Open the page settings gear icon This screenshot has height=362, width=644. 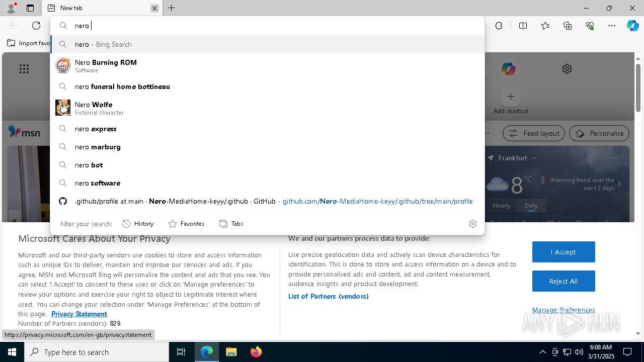point(567,69)
